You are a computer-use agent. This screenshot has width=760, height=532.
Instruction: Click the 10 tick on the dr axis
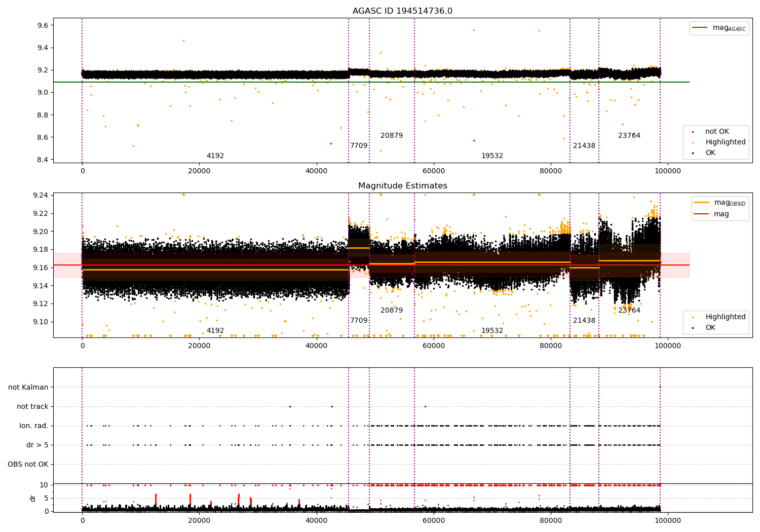44,485
